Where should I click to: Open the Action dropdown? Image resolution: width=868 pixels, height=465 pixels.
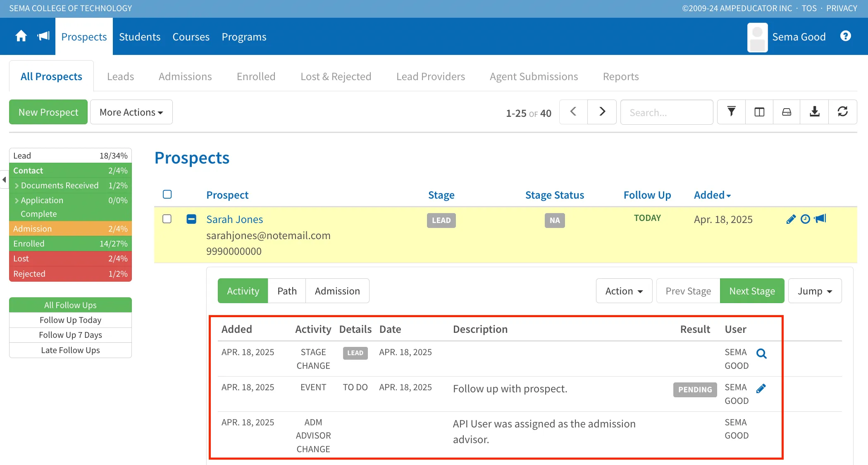pyautogui.click(x=624, y=291)
